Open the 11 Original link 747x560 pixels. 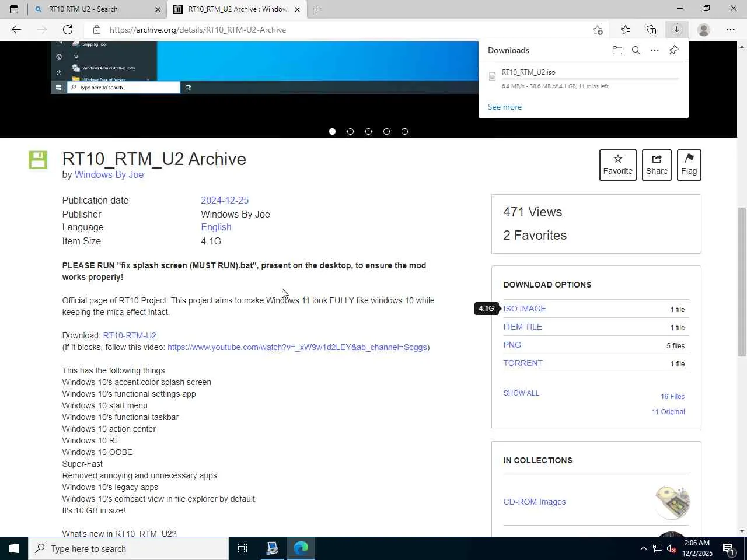click(x=668, y=412)
